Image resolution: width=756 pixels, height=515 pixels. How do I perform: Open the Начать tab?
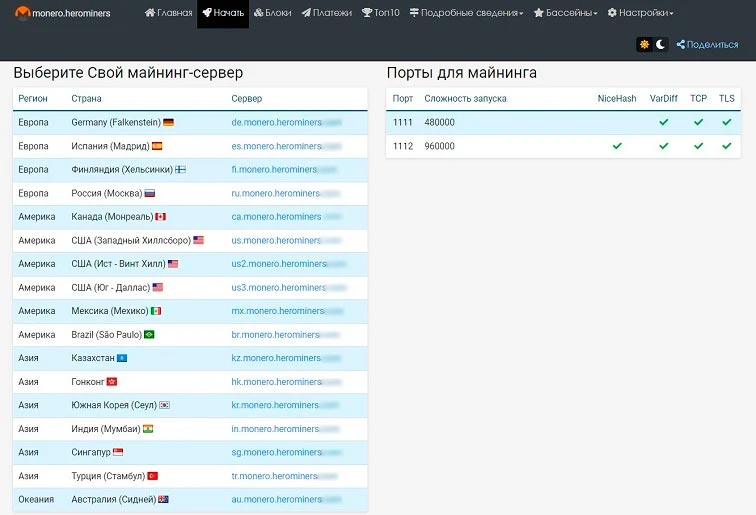coord(222,14)
